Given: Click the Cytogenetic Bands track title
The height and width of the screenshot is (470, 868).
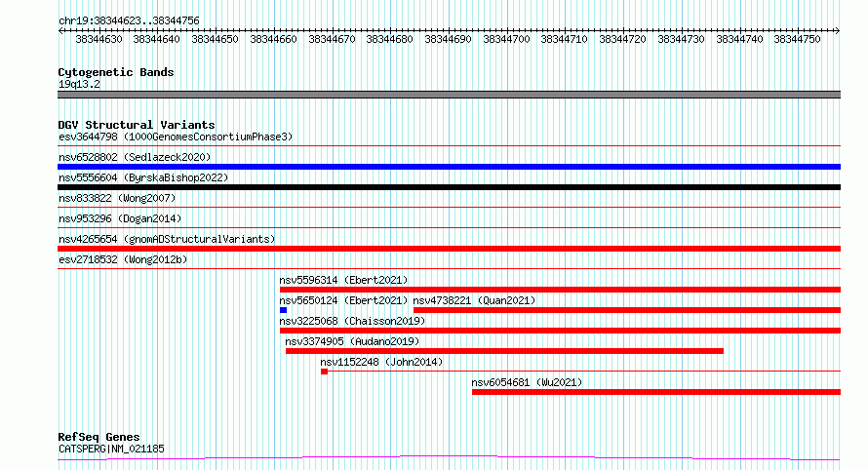Looking at the screenshot, I should [116, 72].
